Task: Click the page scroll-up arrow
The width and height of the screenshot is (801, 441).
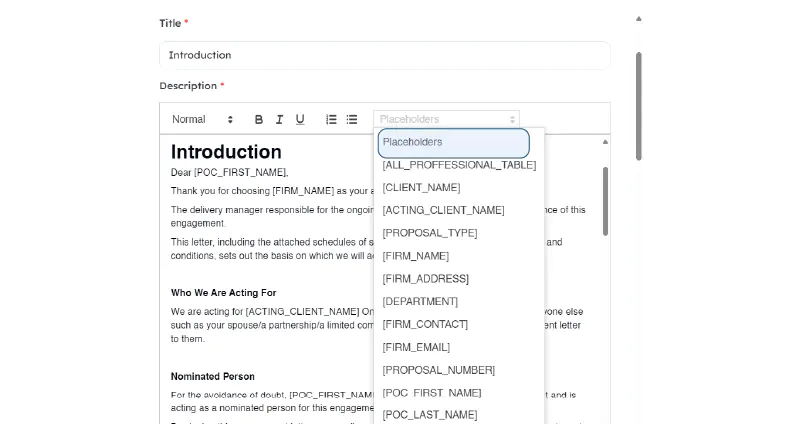Action: pos(639,18)
